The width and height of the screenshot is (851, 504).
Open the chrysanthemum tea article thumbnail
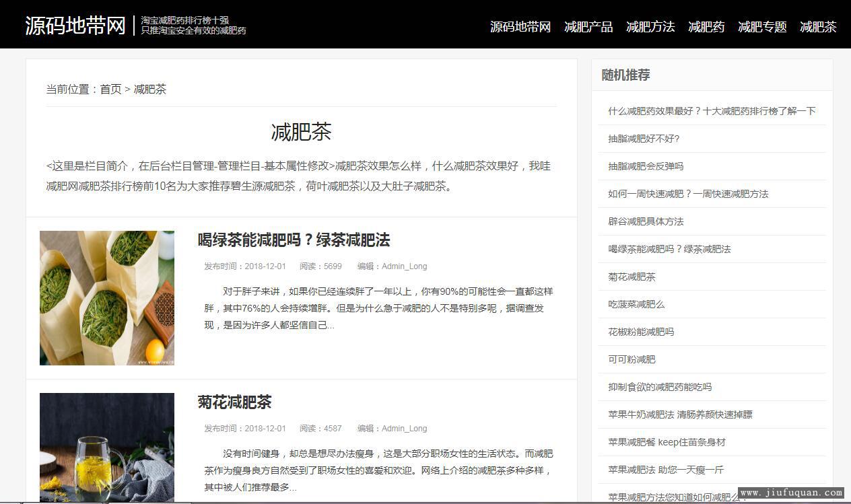pos(107,447)
